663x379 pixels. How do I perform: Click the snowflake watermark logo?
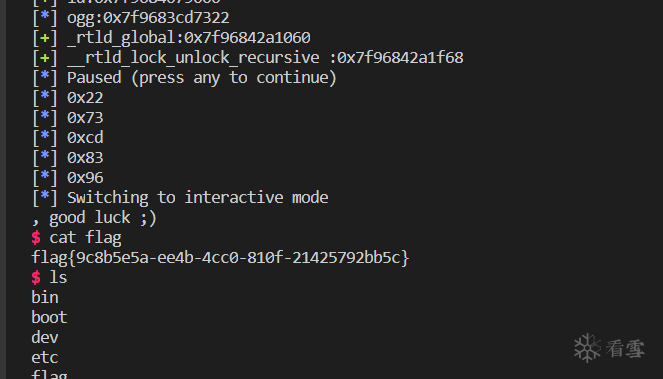coord(587,348)
